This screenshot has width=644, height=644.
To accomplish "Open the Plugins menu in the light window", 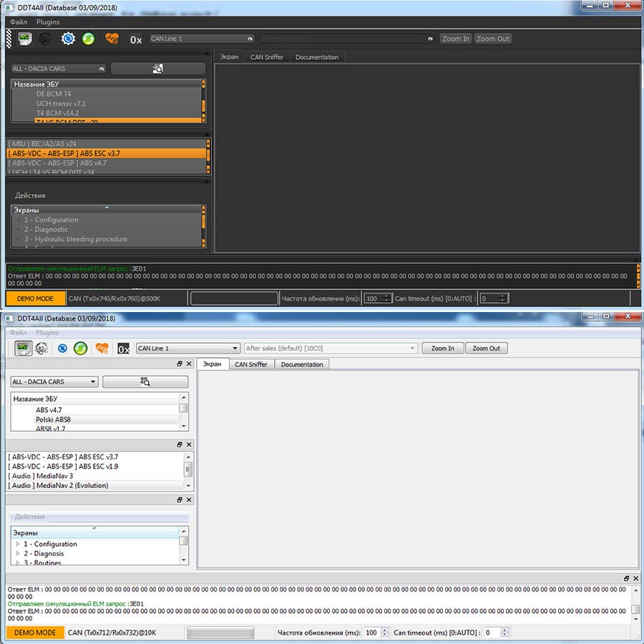I will tap(47, 332).
